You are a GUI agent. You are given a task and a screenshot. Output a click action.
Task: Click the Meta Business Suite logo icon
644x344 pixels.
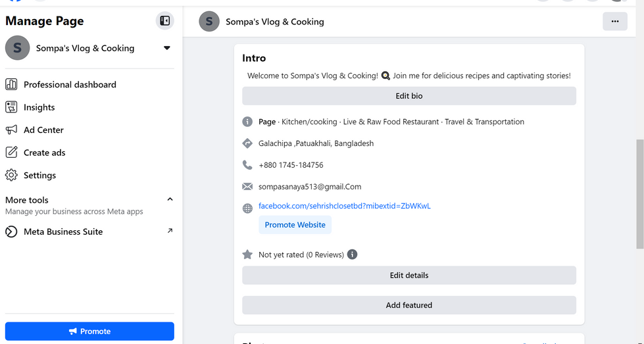(x=11, y=232)
